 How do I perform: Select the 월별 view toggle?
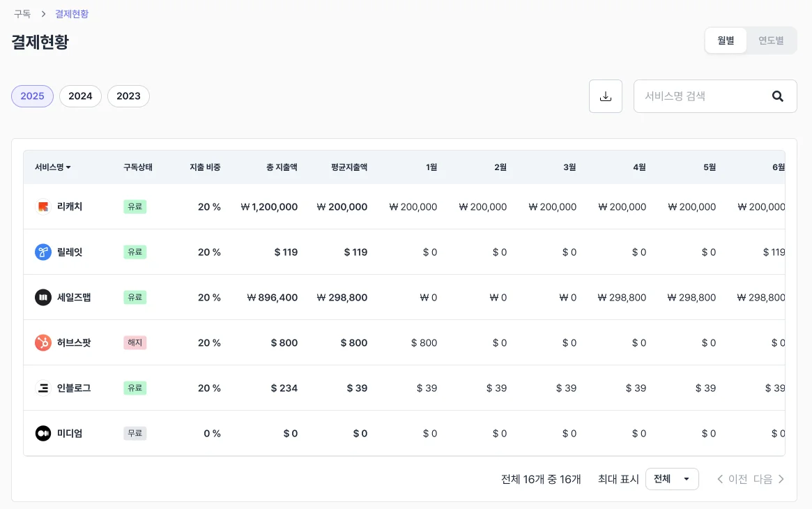click(x=725, y=40)
